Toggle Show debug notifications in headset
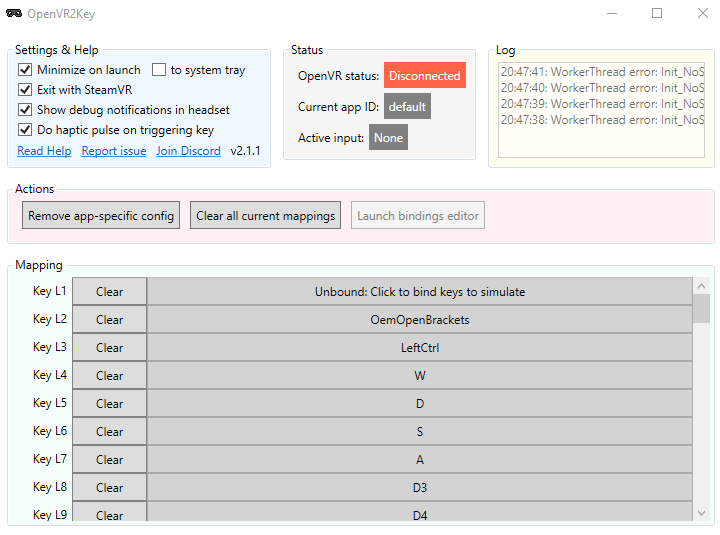 click(25, 110)
